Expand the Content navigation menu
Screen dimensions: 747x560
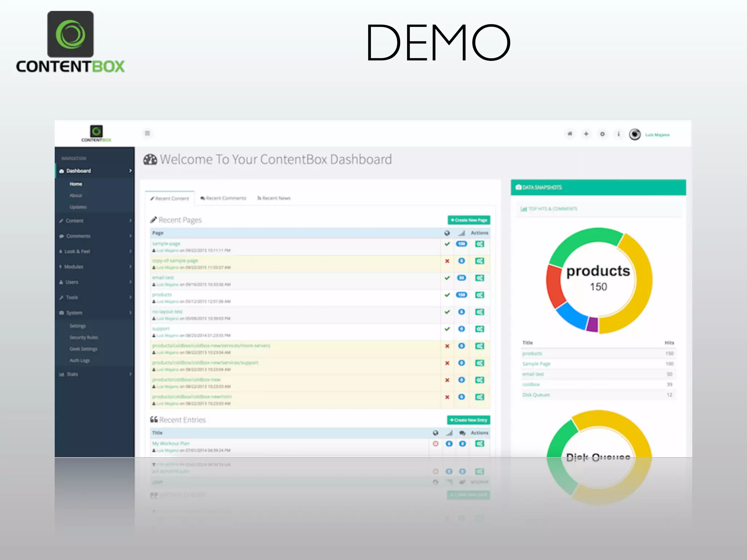point(94,221)
